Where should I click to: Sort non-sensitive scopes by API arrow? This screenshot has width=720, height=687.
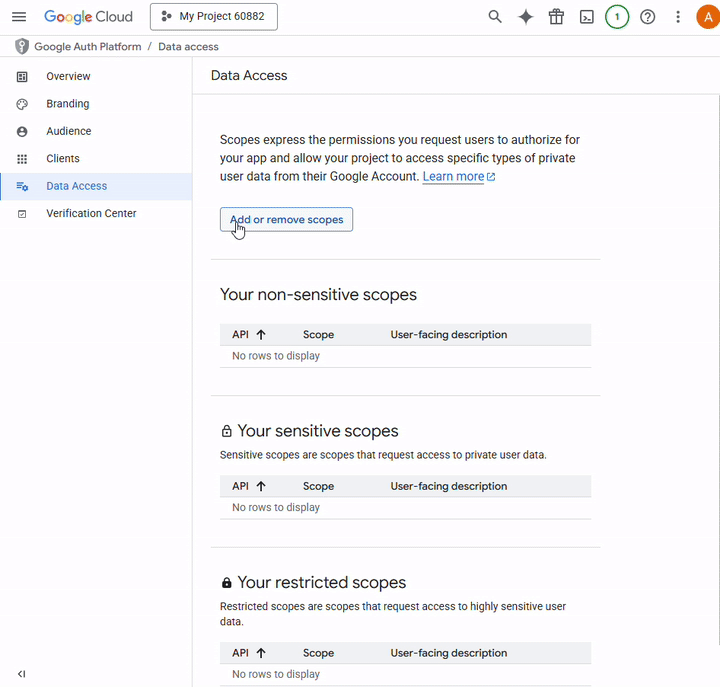[x=261, y=334]
